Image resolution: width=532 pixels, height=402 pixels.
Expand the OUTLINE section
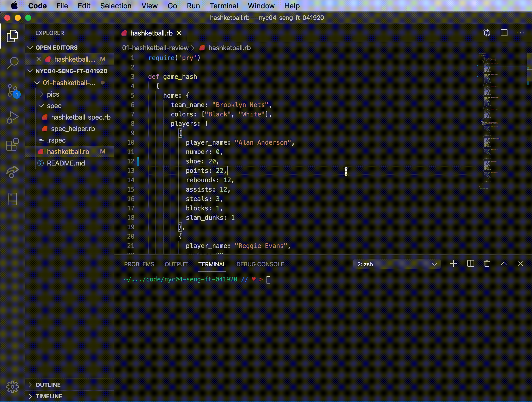[48, 385]
